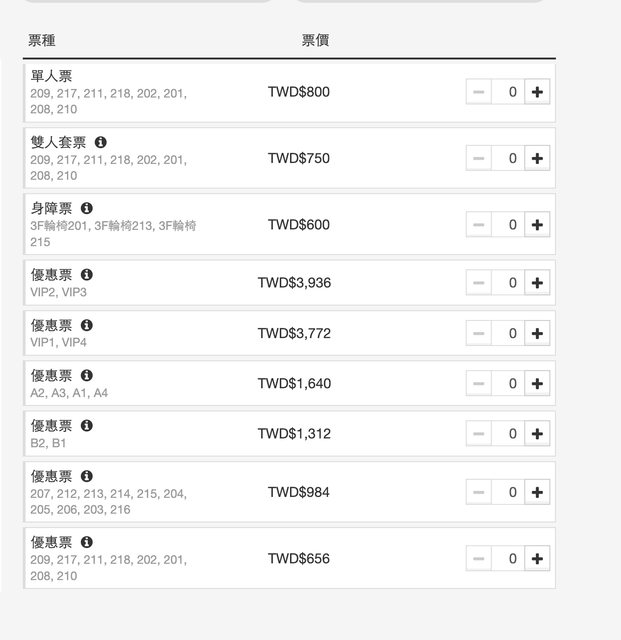Show info for TWD$3,772 優惠票
Image resolution: width=621 pixels, height=640 pixels.
(x=87, y=325)
